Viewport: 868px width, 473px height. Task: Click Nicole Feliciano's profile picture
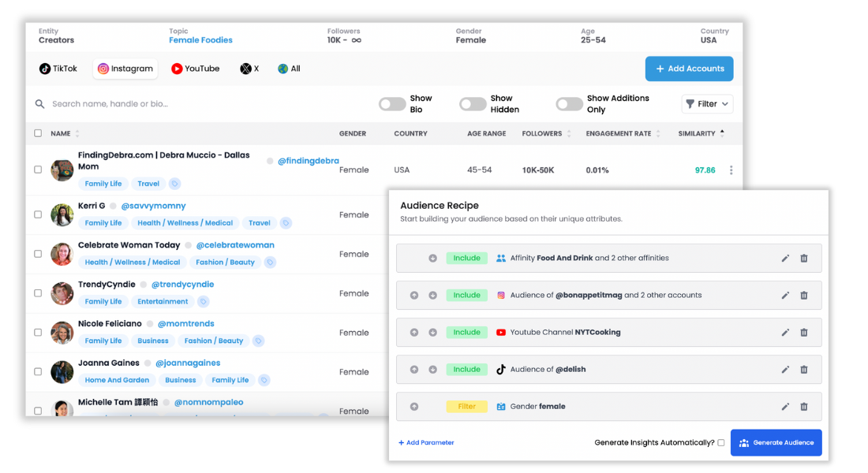(62, 333)
